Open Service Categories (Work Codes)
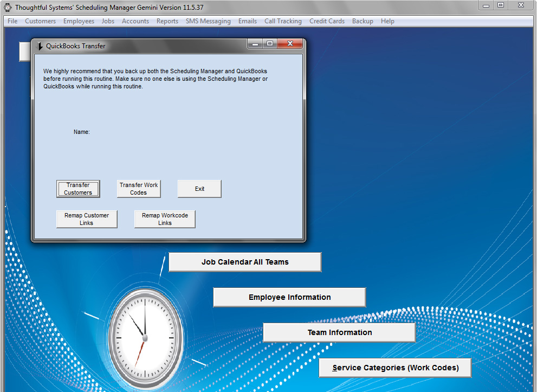The height and width of the screenshot is (392, 537). 395,368
